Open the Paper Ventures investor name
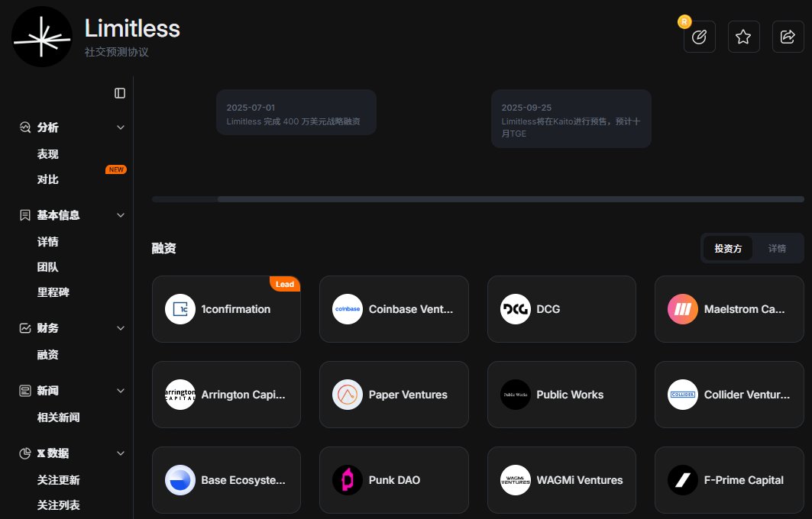The height and width of the screenshot is (519, 812). [408, 395]
